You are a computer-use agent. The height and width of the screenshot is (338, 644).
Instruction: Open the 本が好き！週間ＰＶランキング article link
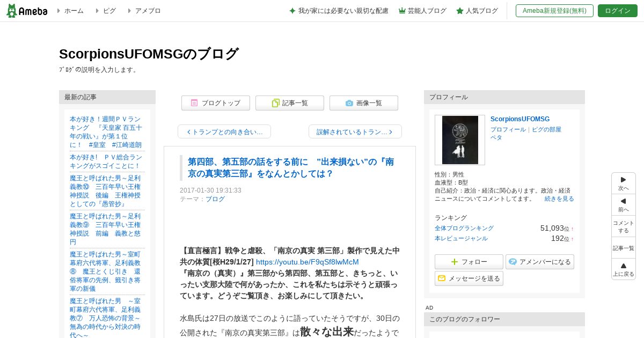pyautogui.click(x=106, y=132)
